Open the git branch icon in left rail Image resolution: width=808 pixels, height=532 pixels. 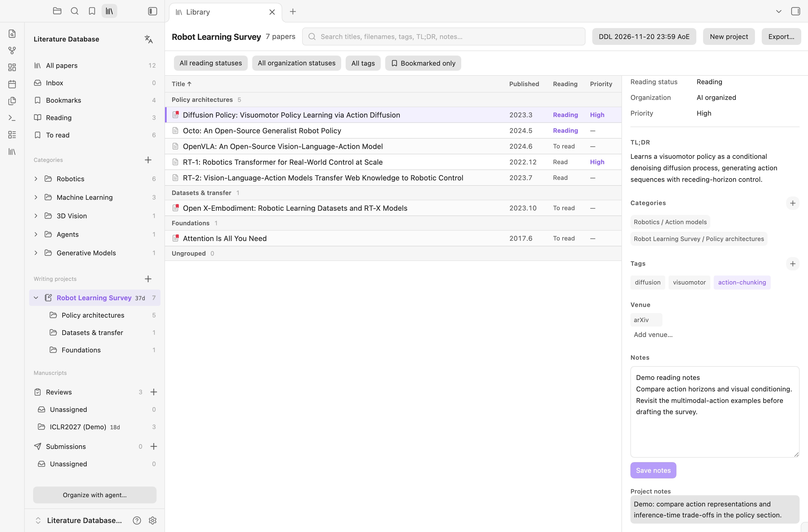[12, 51]
